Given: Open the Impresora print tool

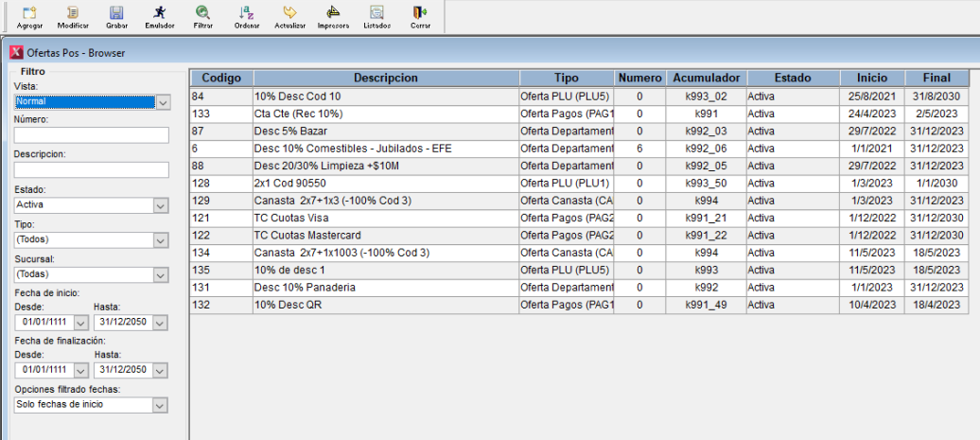Looking at the screenshot, I should [333, 14].
